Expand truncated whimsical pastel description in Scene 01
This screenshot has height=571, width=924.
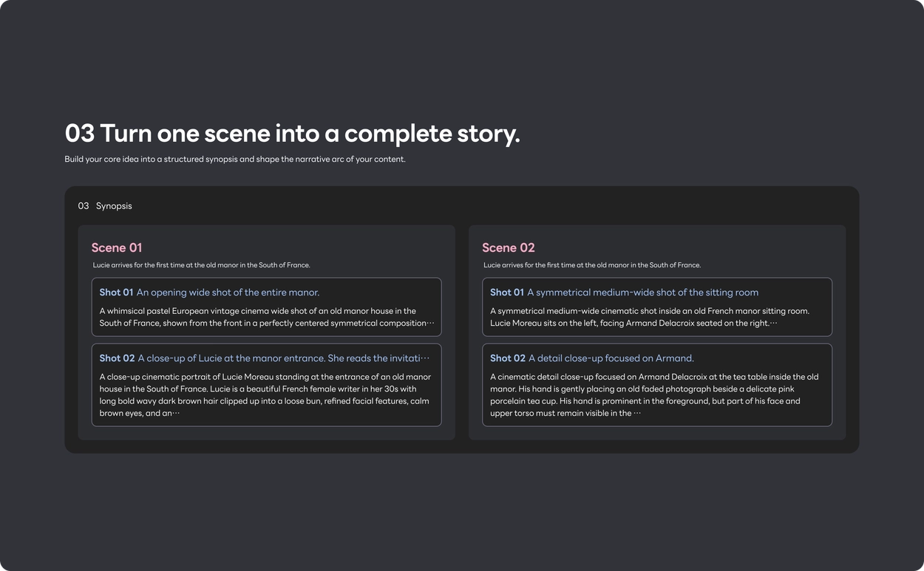coord(430,324)
